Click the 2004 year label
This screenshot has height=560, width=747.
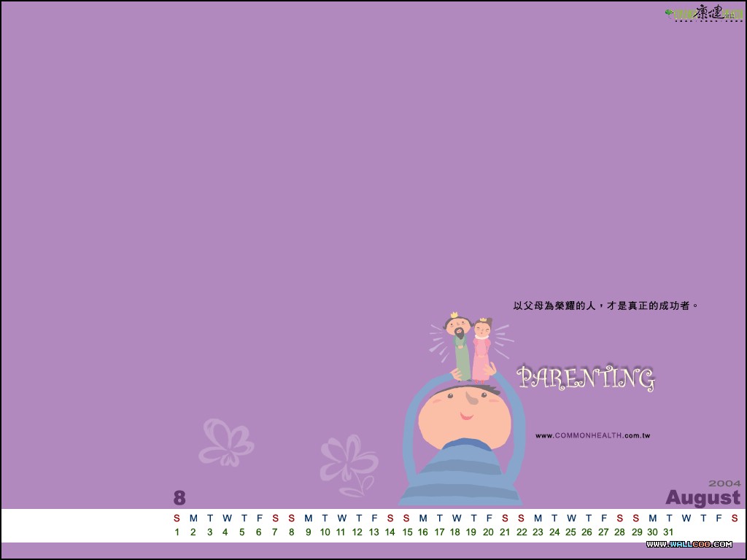[724, 483]
